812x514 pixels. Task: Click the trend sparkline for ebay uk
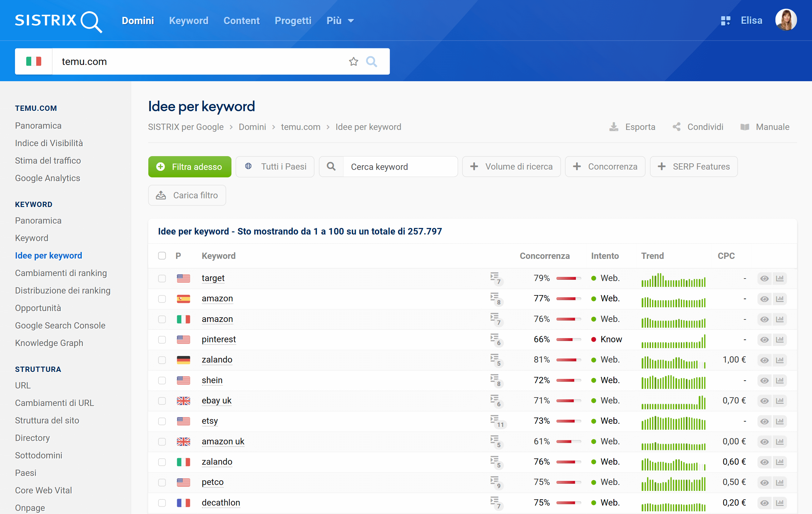[673, 402]
